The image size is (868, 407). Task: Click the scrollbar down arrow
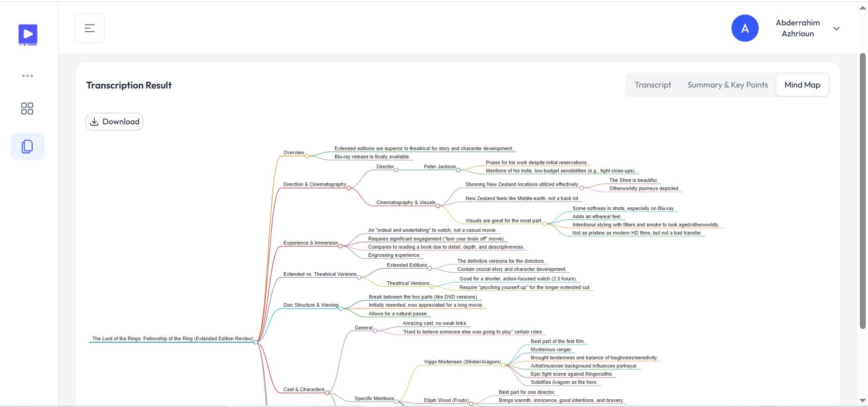coord(863,400)
